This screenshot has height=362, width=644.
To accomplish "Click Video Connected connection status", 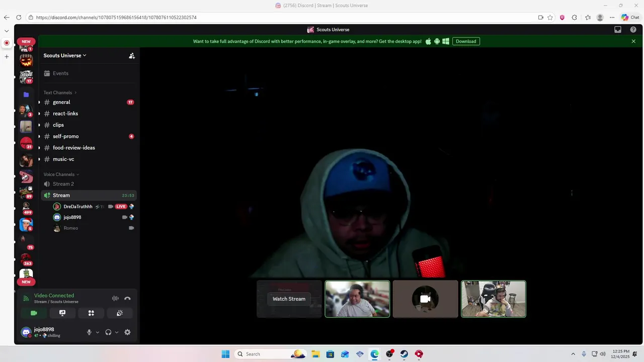I will 54,296.
